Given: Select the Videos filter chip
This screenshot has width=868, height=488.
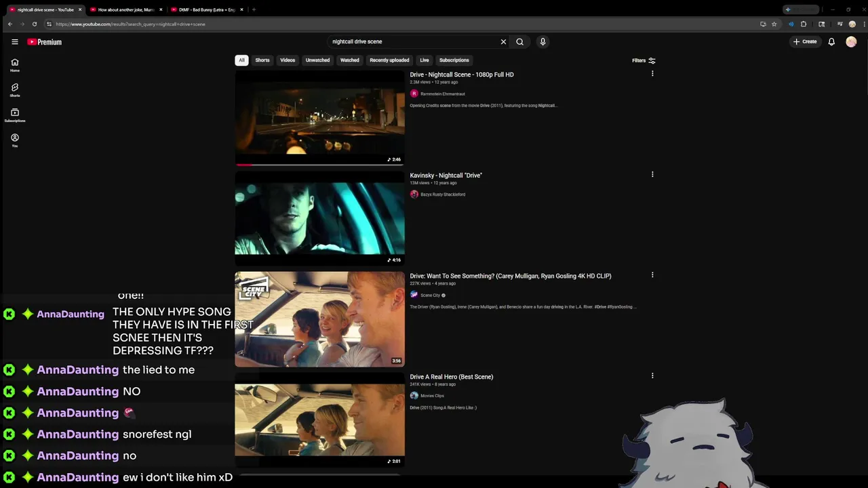Looking at the screenshot, I should pos(288,60).
